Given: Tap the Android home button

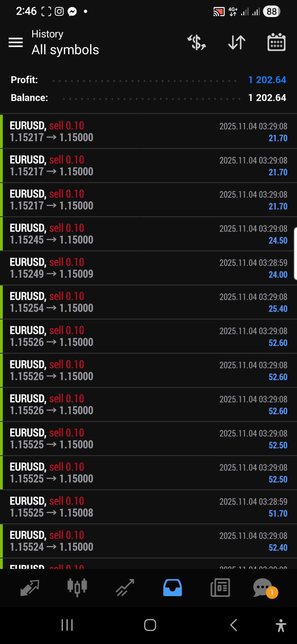Looking at the screenshot, I should pyautogui.click(x=150, y=625).
